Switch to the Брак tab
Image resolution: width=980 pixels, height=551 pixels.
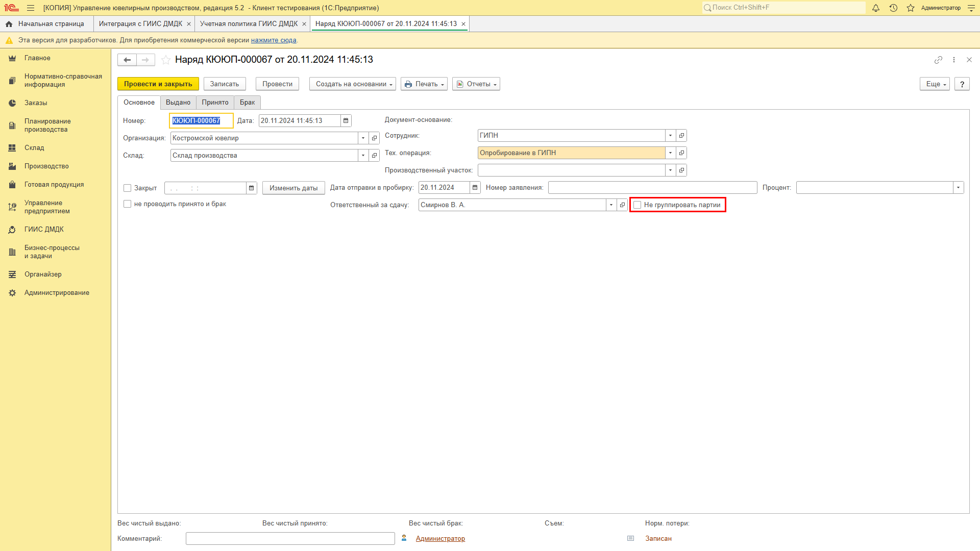tap(248, 103)
